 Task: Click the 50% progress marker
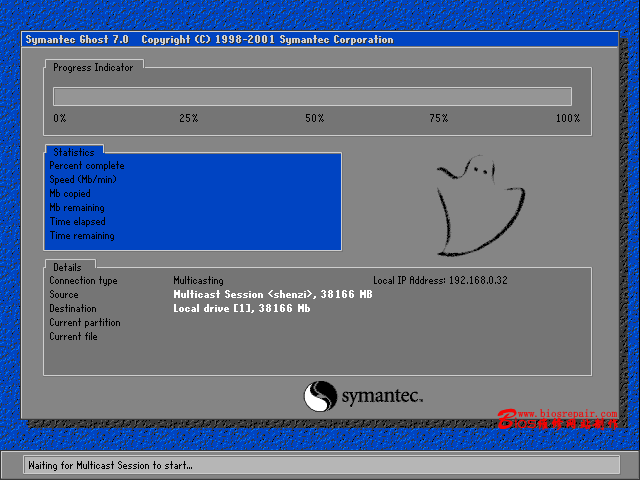315,118
